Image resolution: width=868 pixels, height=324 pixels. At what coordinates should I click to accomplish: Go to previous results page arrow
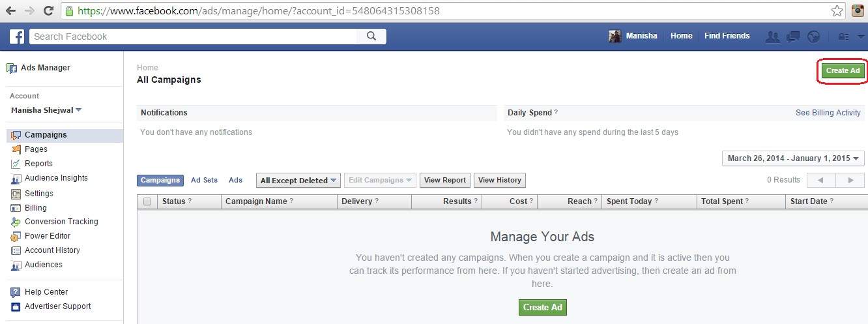tap(821, 181)
